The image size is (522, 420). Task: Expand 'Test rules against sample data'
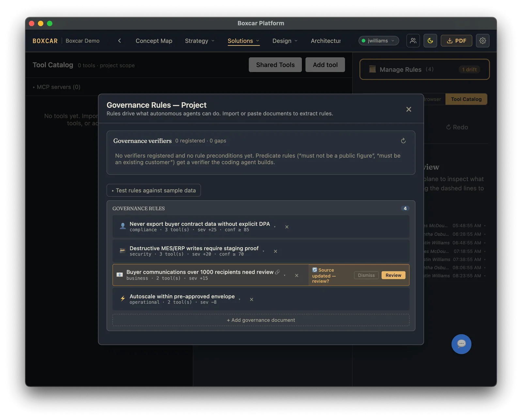pyautogui.click(x=154, y=190)
